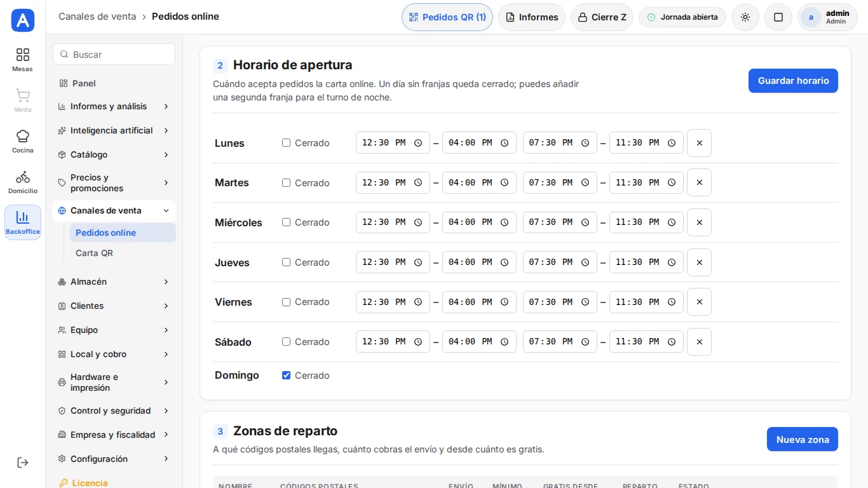Select Pedidos online submenu item

123,233
